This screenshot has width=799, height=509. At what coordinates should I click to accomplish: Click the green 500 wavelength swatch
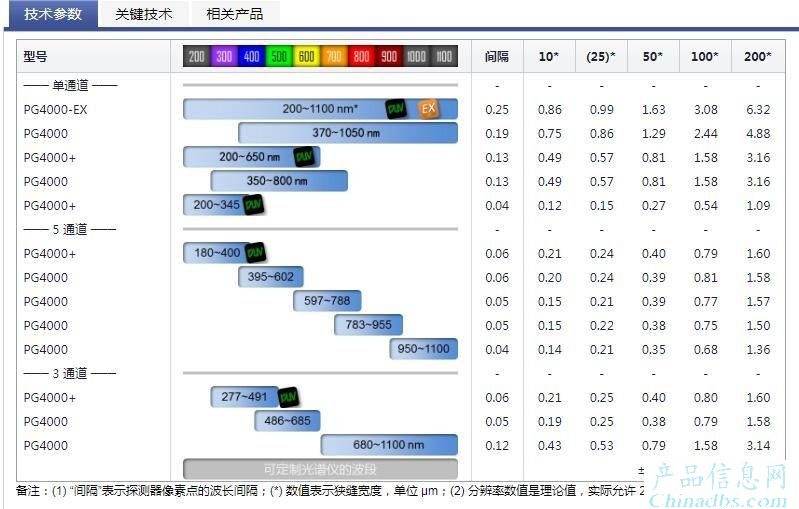[x=279, y=56]
